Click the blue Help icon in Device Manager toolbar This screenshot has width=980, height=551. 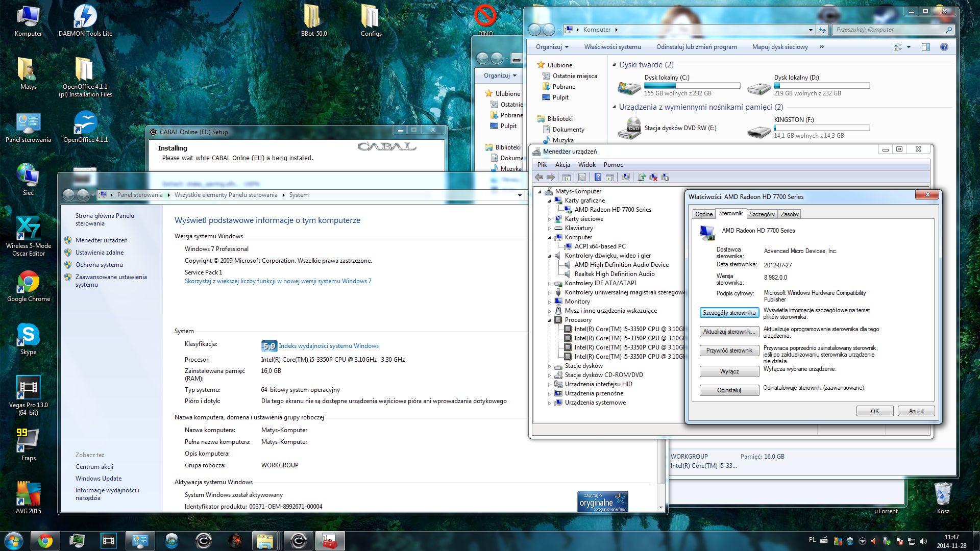pyautogui.click(x=598, y=177)
